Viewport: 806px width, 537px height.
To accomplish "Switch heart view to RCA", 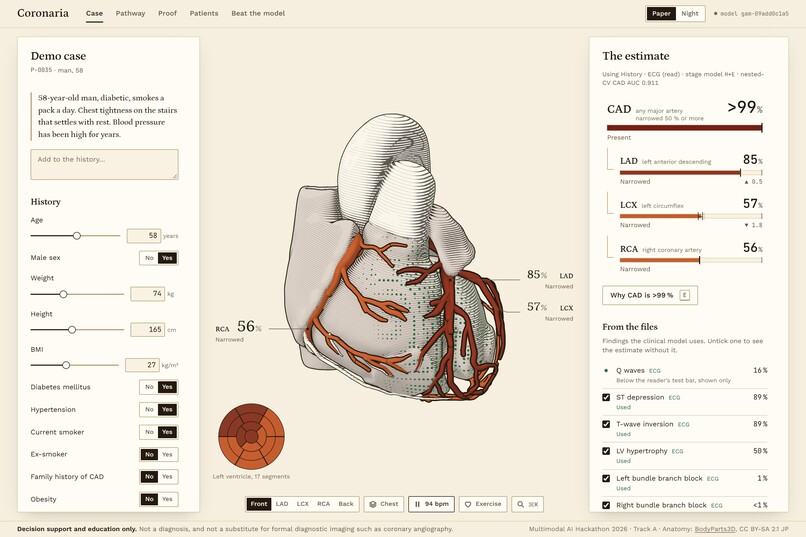I will click(x=323, y=504).
